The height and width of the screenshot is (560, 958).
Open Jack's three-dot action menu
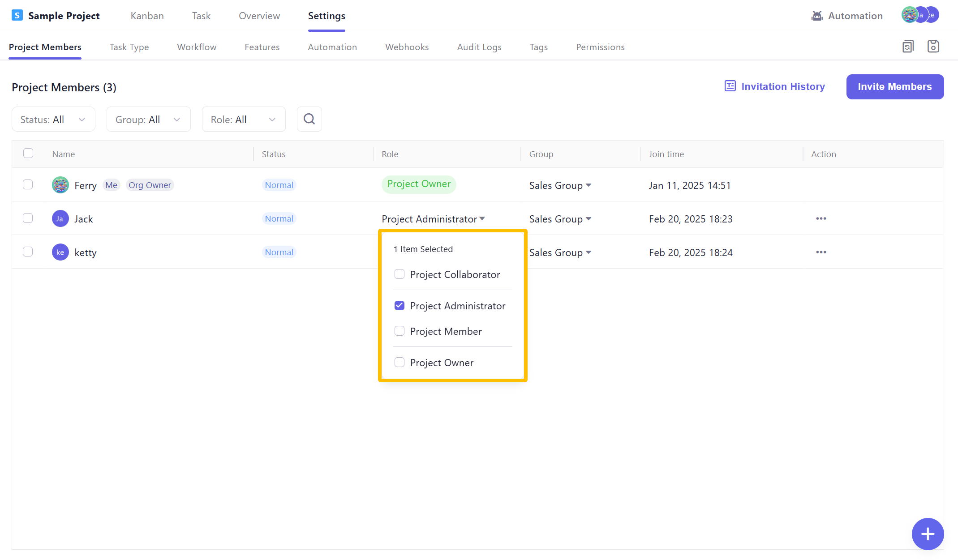pos(821,218)
